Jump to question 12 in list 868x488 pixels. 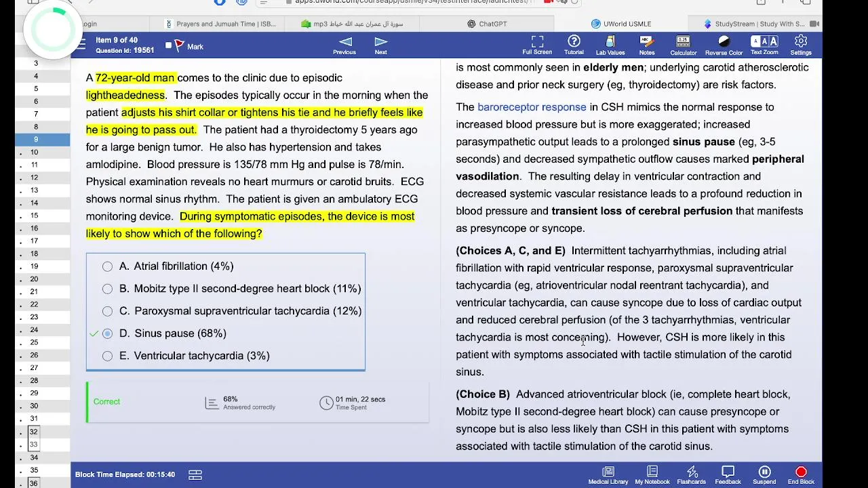tap(35, 178)
